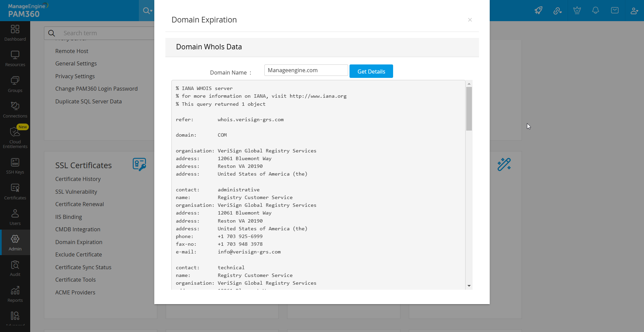Click the Get Details button

click(x=371, y=71)
